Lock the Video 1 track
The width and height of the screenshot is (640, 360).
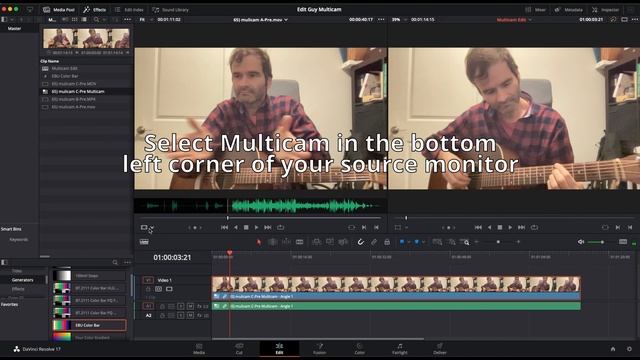coord(149,289)
